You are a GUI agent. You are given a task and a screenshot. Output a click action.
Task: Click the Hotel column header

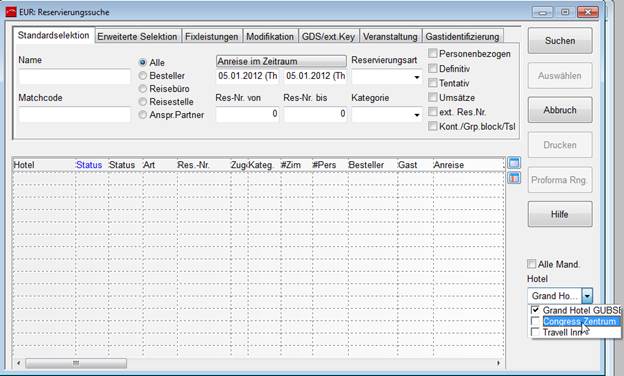44,165
